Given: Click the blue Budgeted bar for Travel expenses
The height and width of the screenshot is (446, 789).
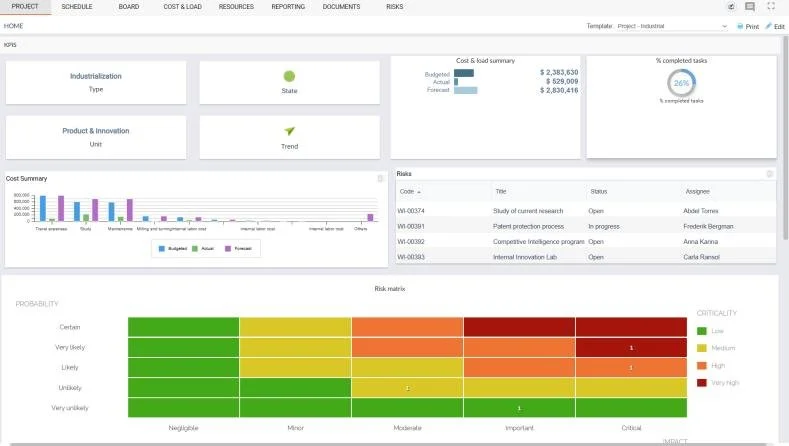Looking at the screenshot, I should (43, 208).
